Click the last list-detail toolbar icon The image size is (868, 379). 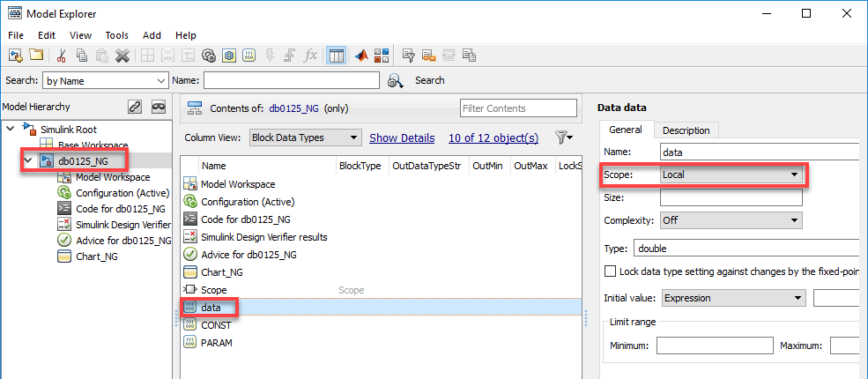coord(470,56)
